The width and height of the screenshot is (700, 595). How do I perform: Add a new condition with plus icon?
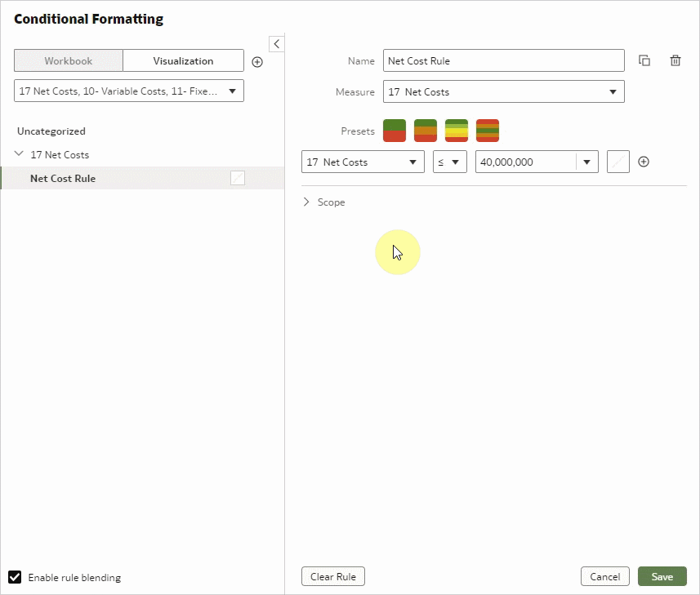click(644, 161)
